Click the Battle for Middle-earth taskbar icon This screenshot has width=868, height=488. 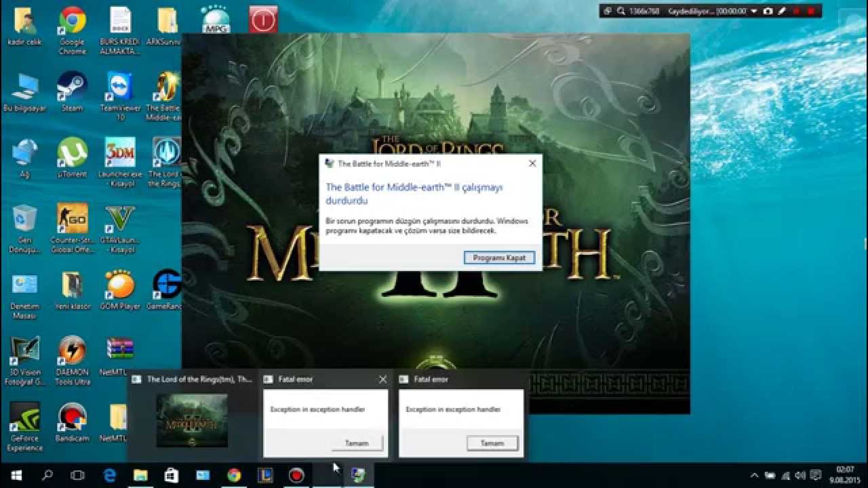[359, 475]
